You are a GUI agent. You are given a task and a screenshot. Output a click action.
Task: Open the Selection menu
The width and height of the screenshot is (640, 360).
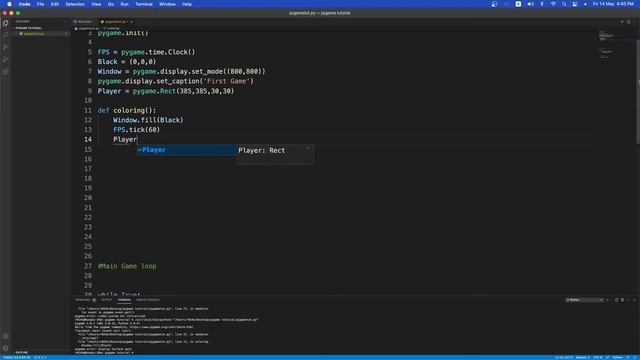pos(75,4)
